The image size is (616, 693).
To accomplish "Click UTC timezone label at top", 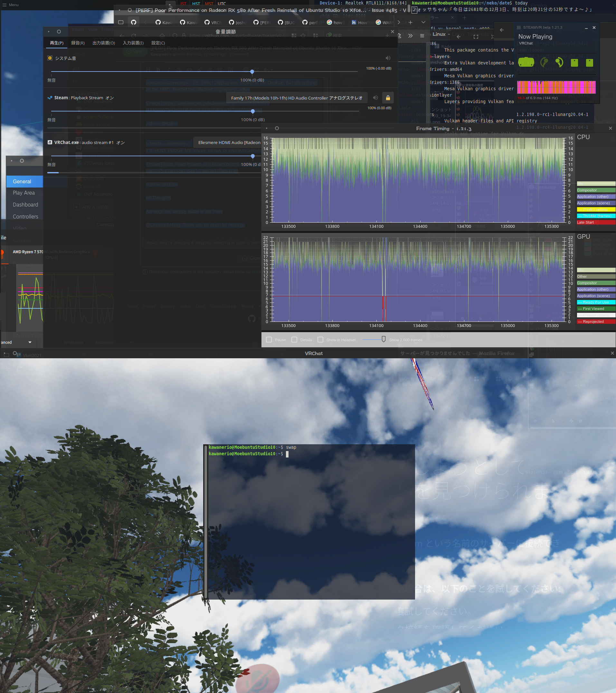I will (222, 4).
